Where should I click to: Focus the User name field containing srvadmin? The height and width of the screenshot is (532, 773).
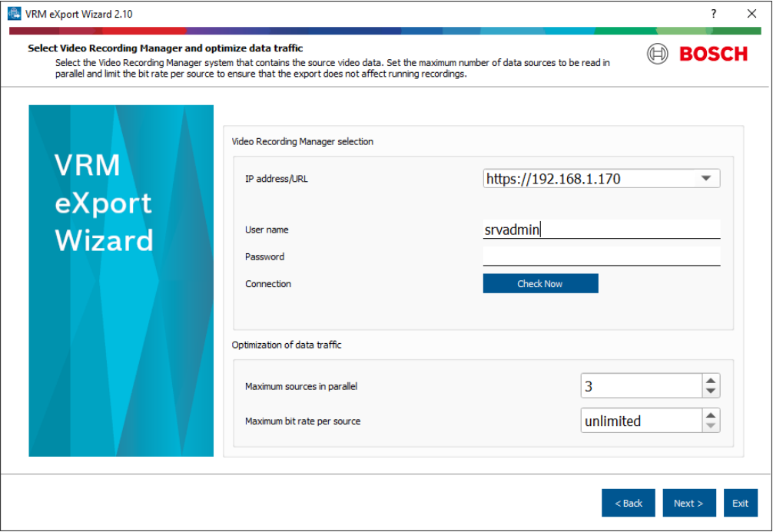coord(602,230)
